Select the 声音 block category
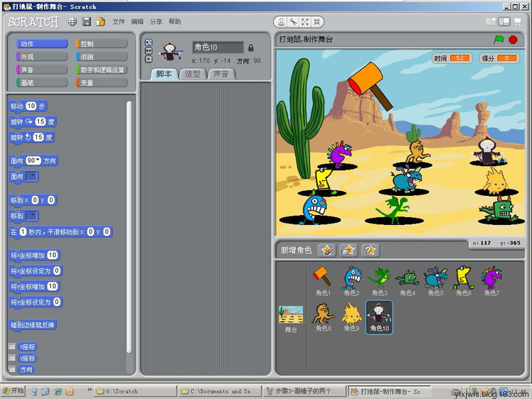 (42, 70)
